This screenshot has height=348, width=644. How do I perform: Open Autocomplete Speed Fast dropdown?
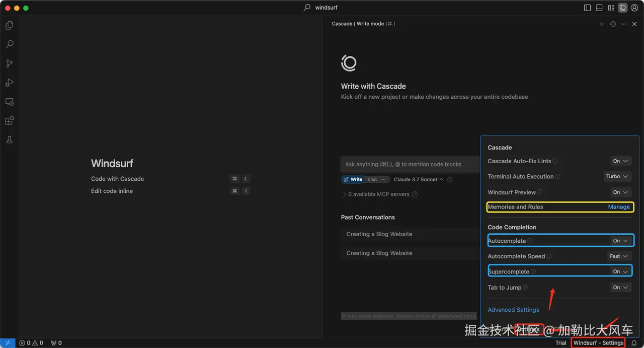click(619, 256)
